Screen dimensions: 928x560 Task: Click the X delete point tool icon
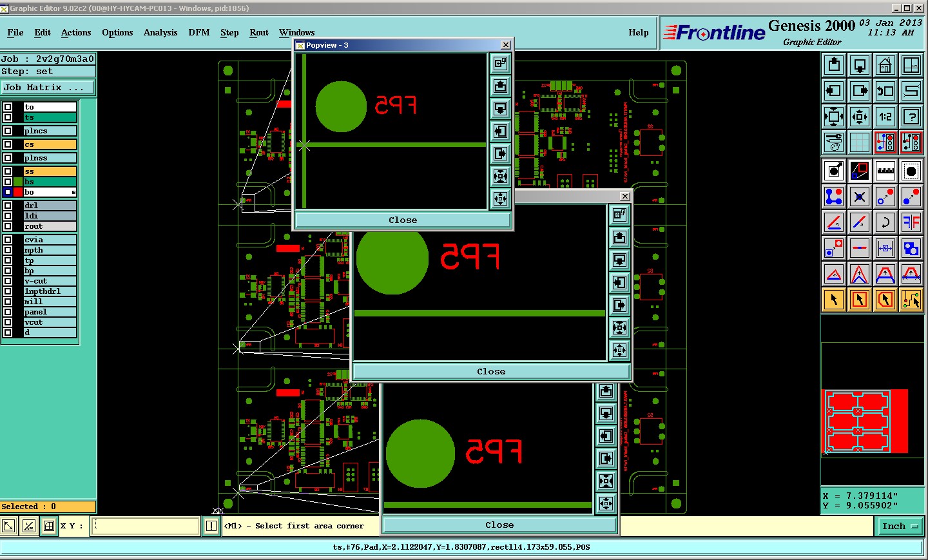tap(860, 197)
